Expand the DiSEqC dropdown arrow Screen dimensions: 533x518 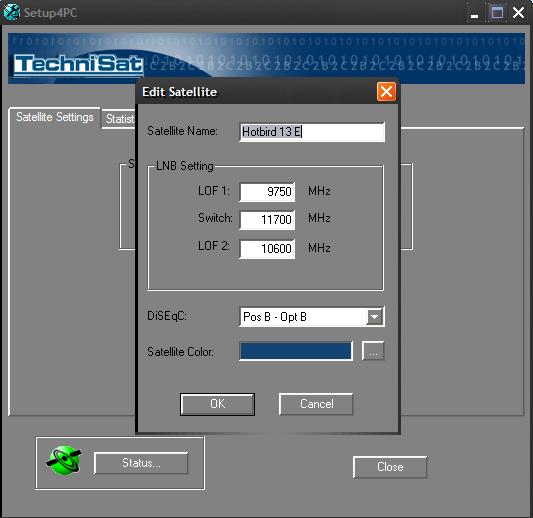pos(374,317)
